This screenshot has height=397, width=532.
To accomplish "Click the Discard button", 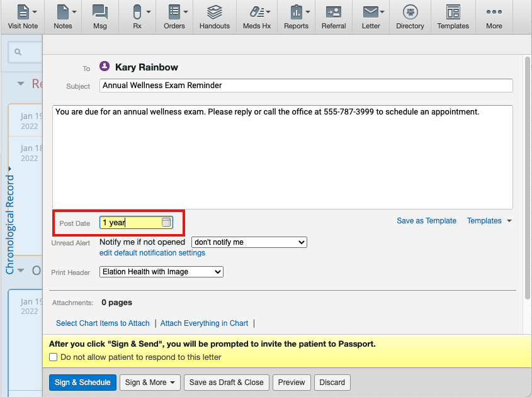I will 332,383.
